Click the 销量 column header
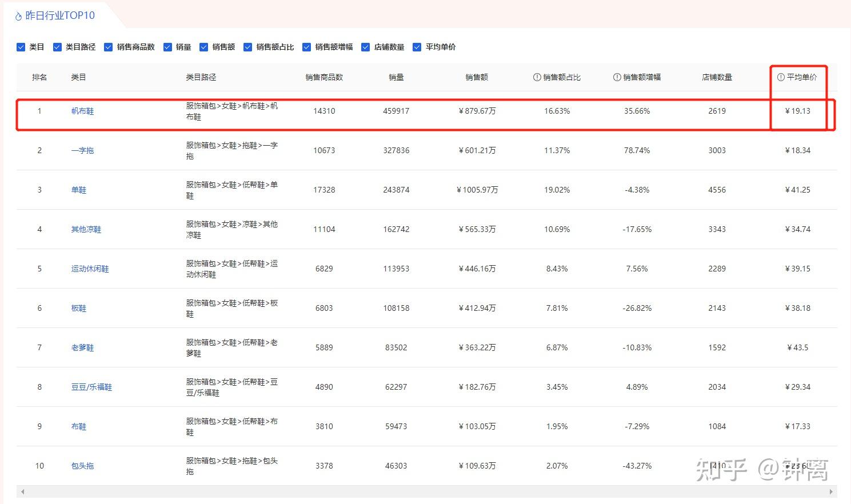Screen dimensions: 851x504 pos(396,77)
